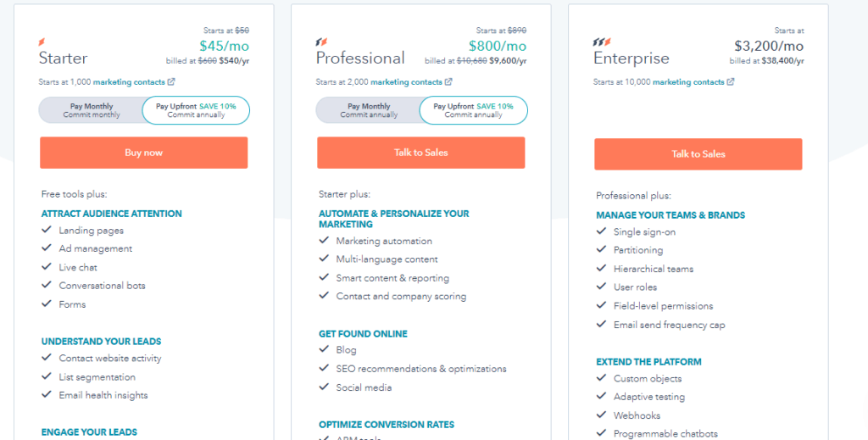
Task: Click the Marketing automation feature item
Action: 384,242
